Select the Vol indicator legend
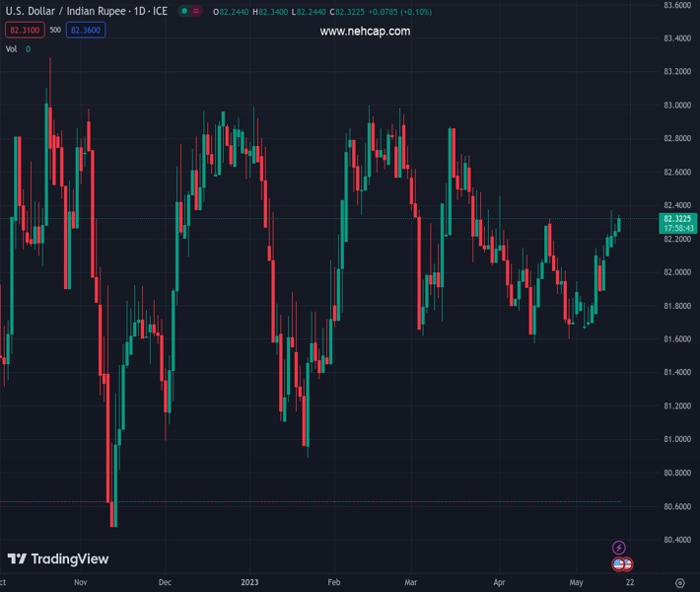The image size is (700, 592). pyautogui.click(x=11, y=48)
